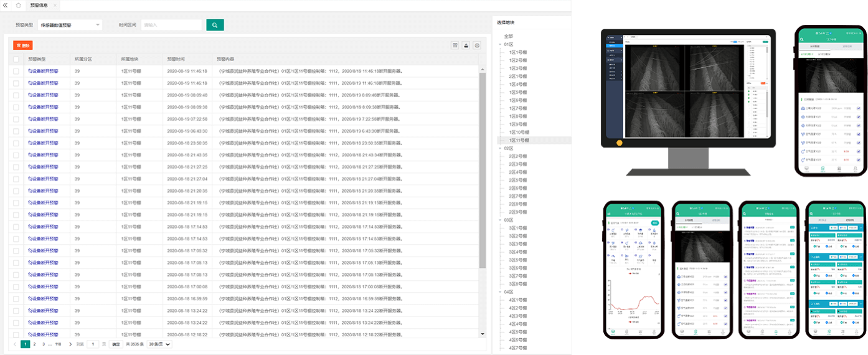
Task: Toggle the select-all checkbox in table header
Action: [x=16, y=59]
